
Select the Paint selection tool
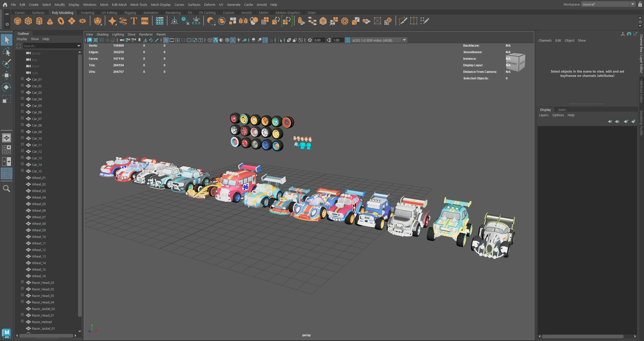click(7, 64)
